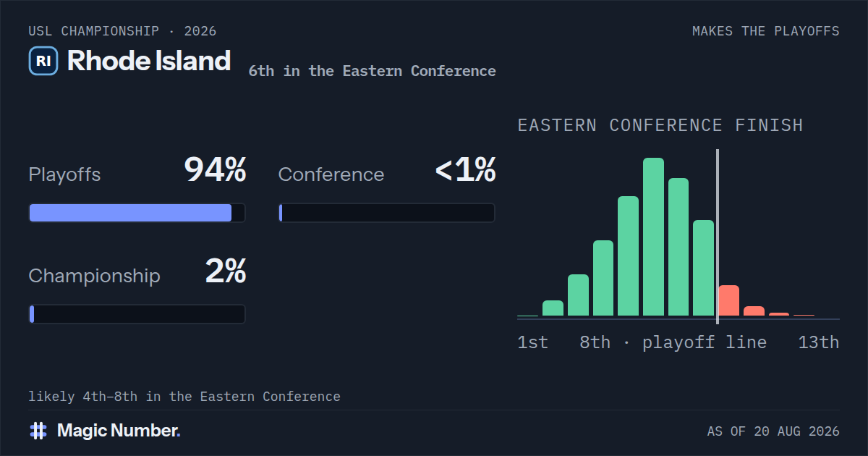Click the <1% conference value
The image size is (868, 456).
465,171
